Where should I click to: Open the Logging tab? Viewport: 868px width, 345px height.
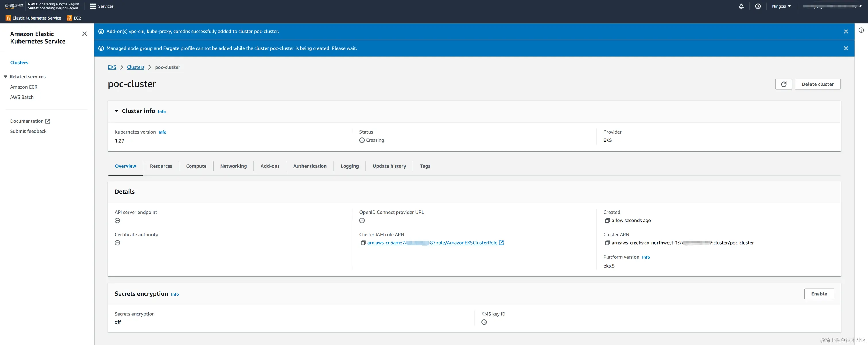coord(349,166)
